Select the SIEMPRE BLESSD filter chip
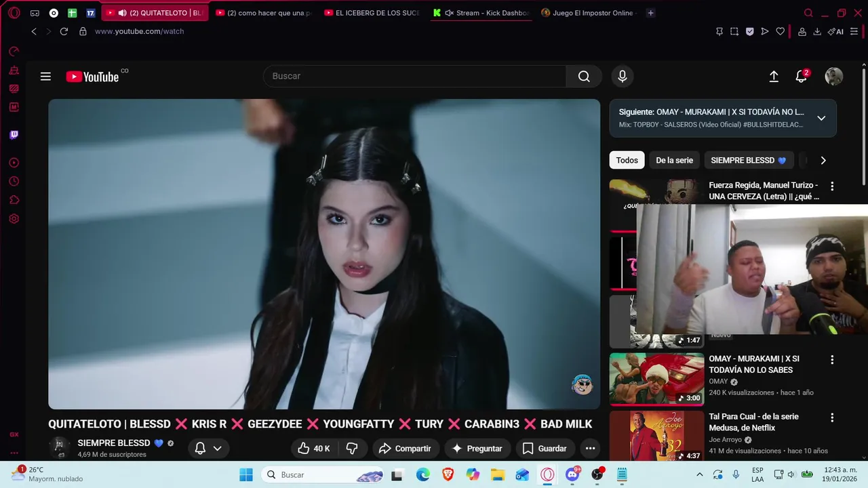Image resolution: width=868 pixels, height=488 pixels. coord(748,160)
